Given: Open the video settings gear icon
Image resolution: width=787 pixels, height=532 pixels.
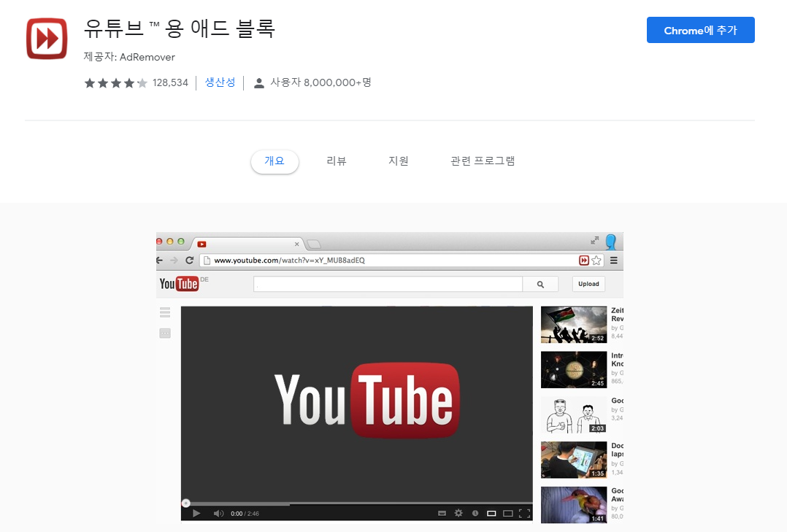Looking at the screenshot, I should 458,513.
